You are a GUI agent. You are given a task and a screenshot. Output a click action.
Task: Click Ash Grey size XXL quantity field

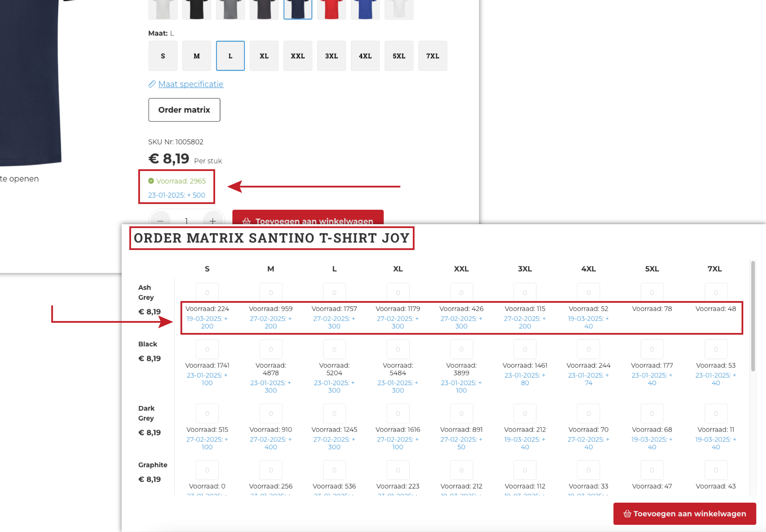(x=462, y=292)
